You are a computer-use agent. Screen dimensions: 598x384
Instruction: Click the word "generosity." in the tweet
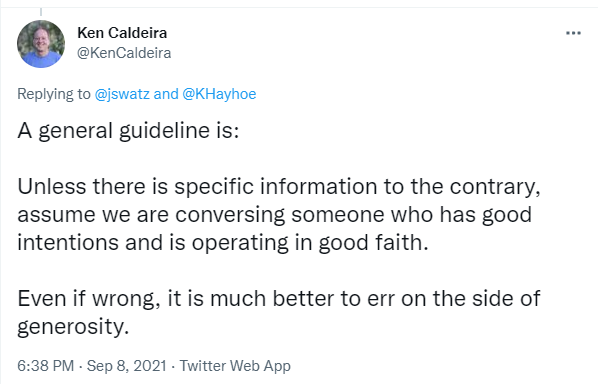tap(73, 327)
